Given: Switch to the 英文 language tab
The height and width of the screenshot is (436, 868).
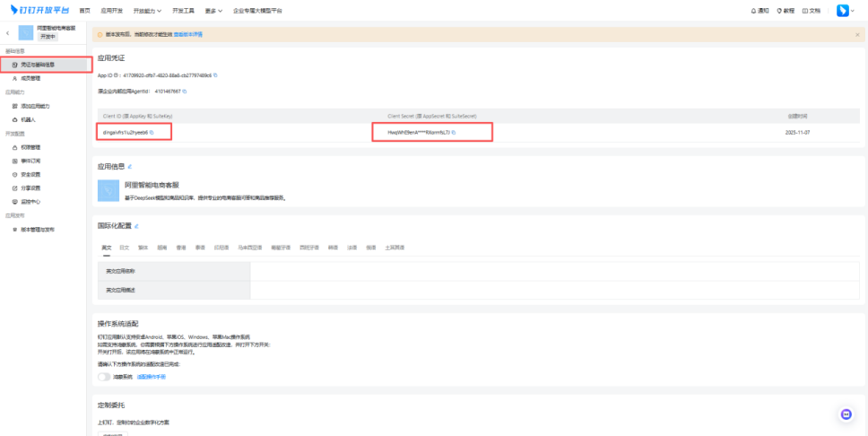Looking at the screenshot, I should (107, 248).
